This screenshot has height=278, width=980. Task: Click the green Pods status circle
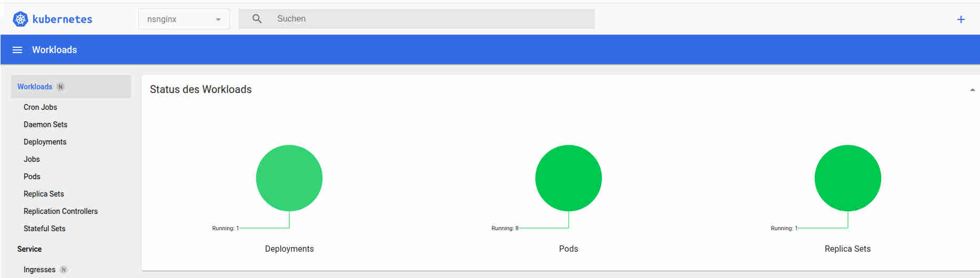point(568,178)
